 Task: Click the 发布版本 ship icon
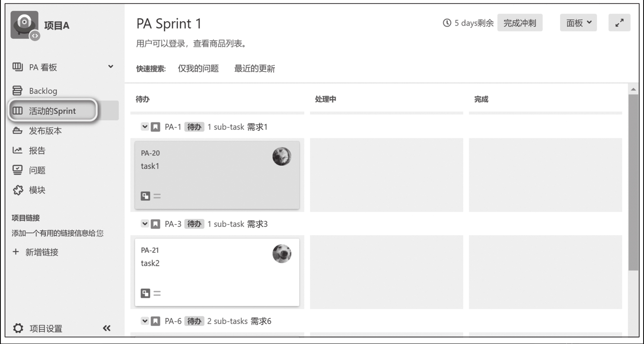[17, 131]
